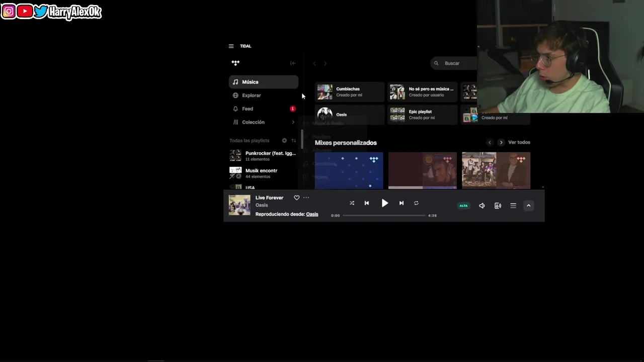This screenshot has width=644, height=362.
Task: Click the track progress bar
Action: click(384, 215)
